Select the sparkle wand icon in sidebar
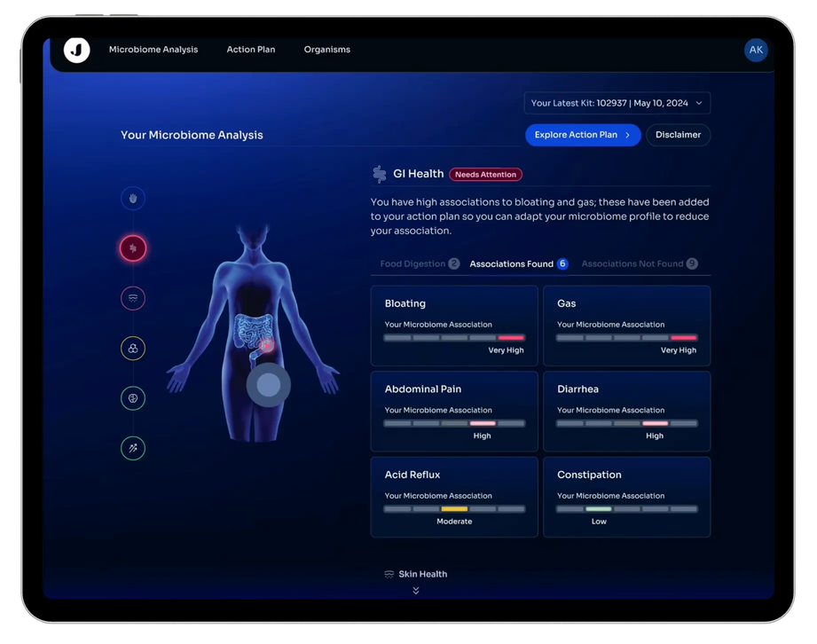 (133, 449)
